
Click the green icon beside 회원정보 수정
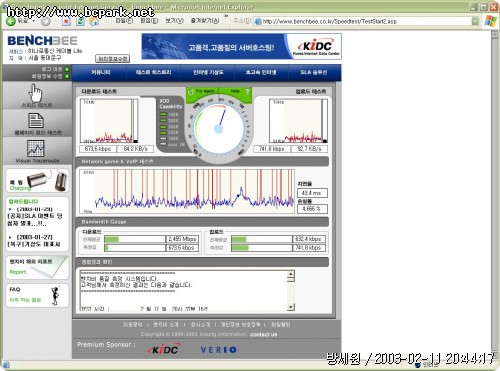click(67, 76)
